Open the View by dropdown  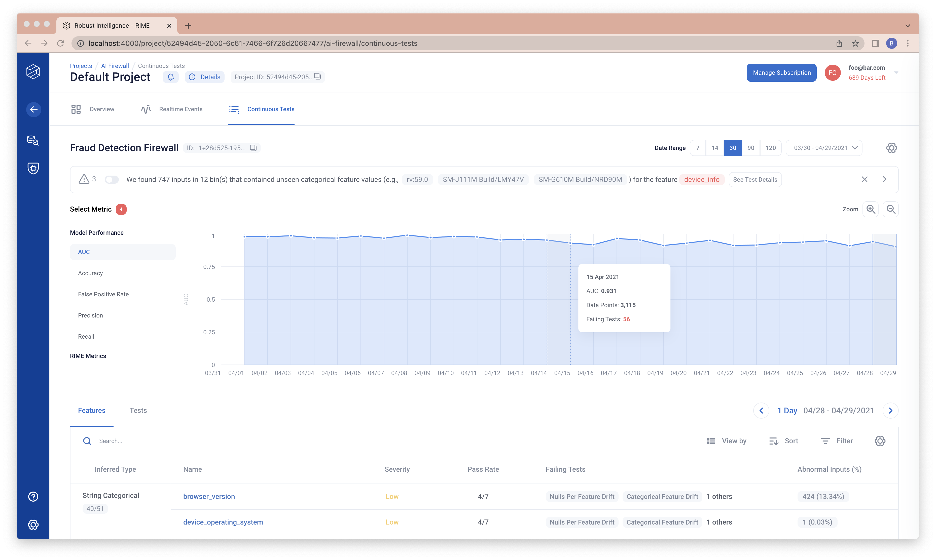pyautogui.click(x=727, y=441)
